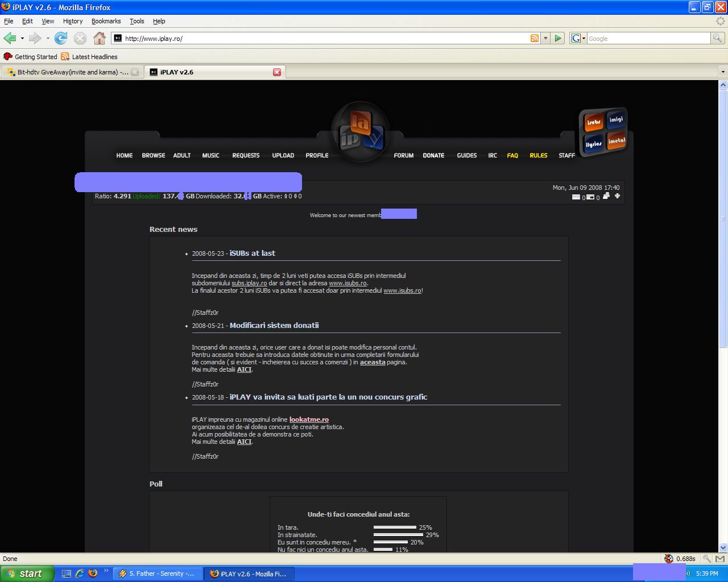The image size is (728, 582).
Task: Open the Google search engine selector
Action: click(x=578, y=38)
